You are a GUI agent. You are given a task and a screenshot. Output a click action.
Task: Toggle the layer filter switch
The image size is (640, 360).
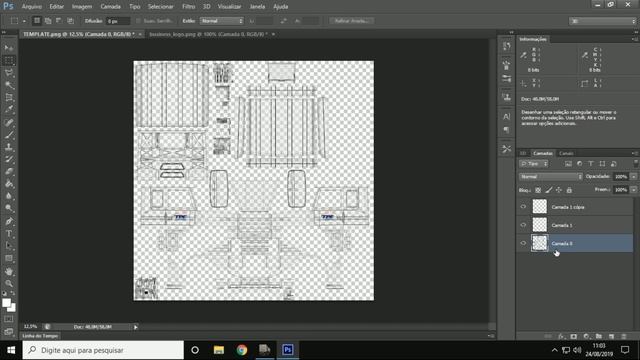pyautogui.click(x=636, y=164)
